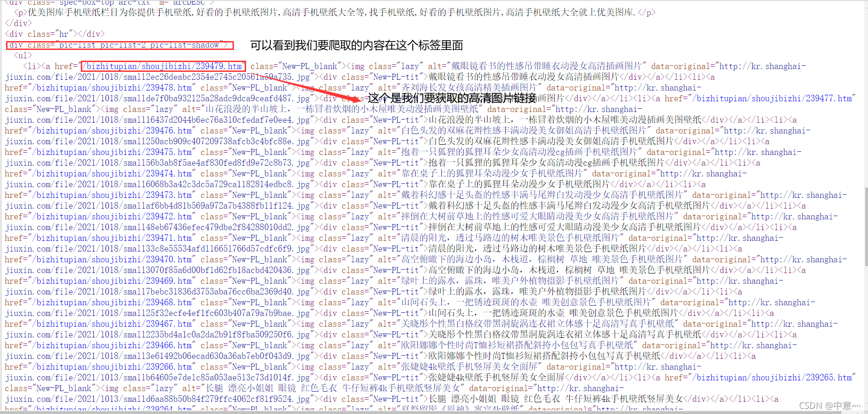This screenshot has height=414, width=868.
Task: Open the 239479.htm href link
Action: tap(163, 66)
